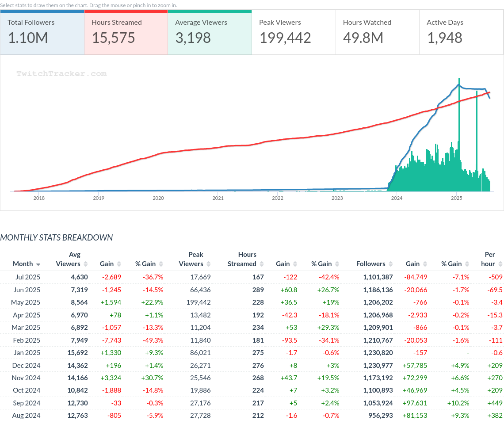
Task: Click the 2024 label on the chart axis
Action: pos(397,198)
